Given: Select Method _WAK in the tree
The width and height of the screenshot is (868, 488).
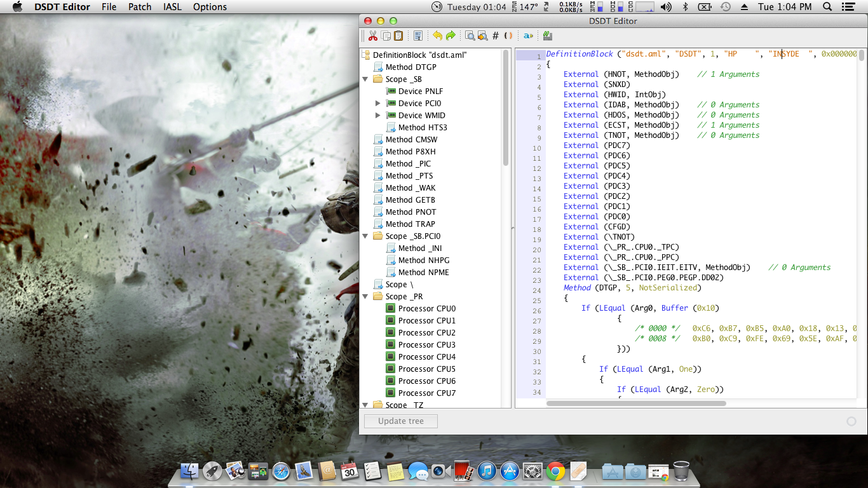Looking at the screenshot, I should 410,187.
